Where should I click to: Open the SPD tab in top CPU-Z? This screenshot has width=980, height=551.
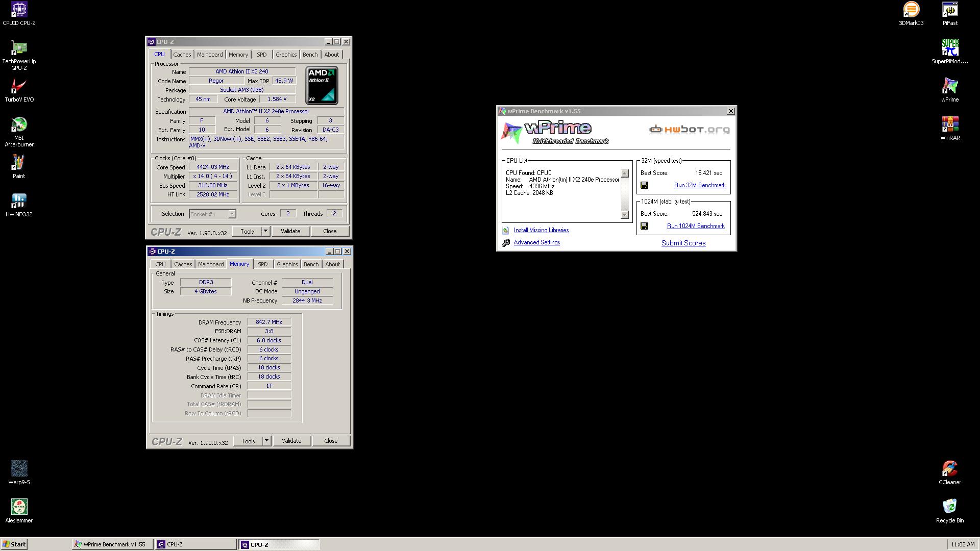261,55
